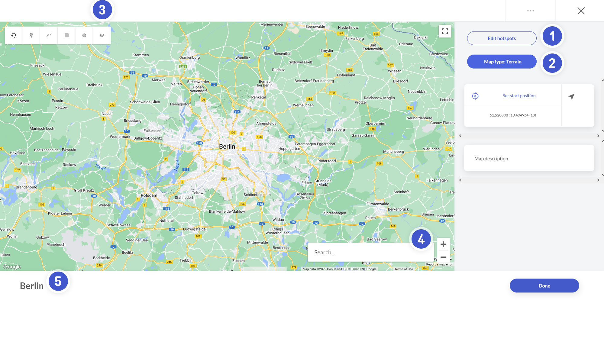Click the navigate-to-location arrow icon
Screen dimensions: 604x364
(571, 97)
